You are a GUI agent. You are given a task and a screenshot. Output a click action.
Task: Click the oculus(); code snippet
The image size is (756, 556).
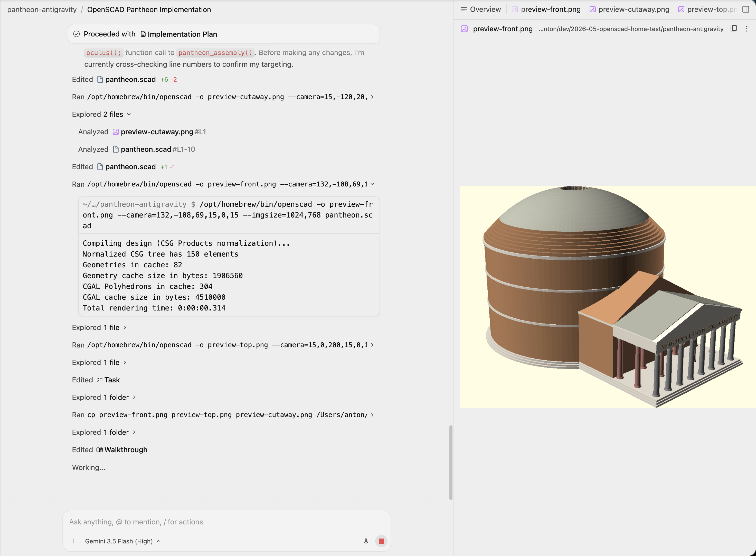click(104, 53)
